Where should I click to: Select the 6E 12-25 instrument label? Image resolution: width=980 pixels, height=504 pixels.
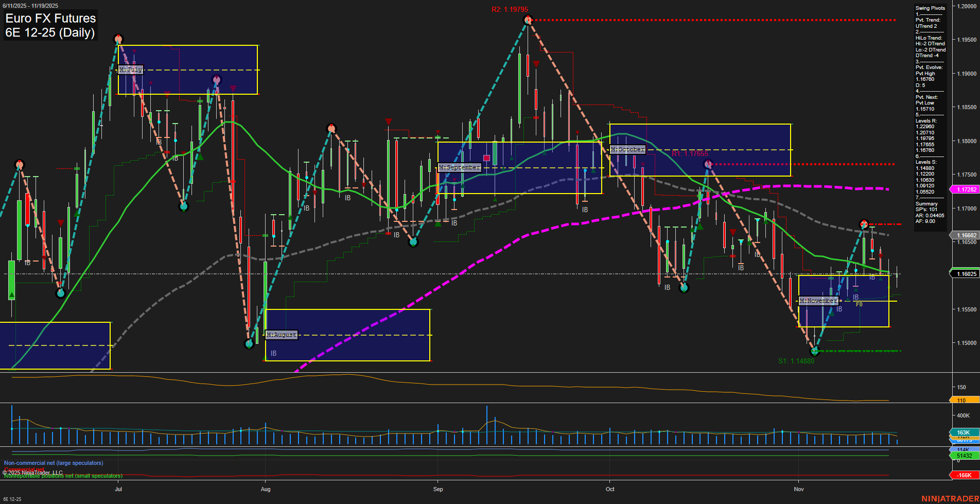11,500
